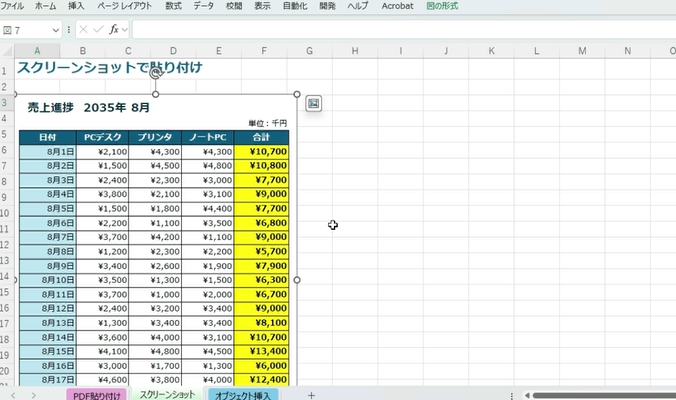676x400 pixels.
Task: Click the next sheet navigation arrow
Action: [33, 395]
